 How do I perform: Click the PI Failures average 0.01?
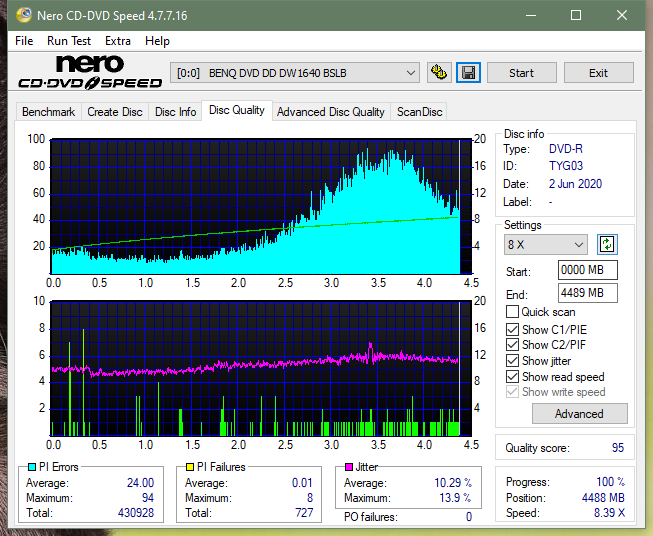pyautogui.click(x=302, y=483)
